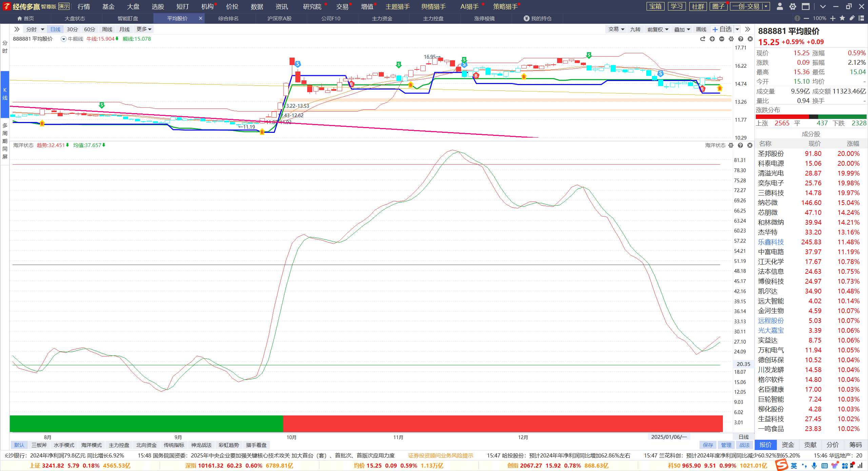
Task: Open 海洋状态 indicator settings gear
Action: [x=731, y=145]
